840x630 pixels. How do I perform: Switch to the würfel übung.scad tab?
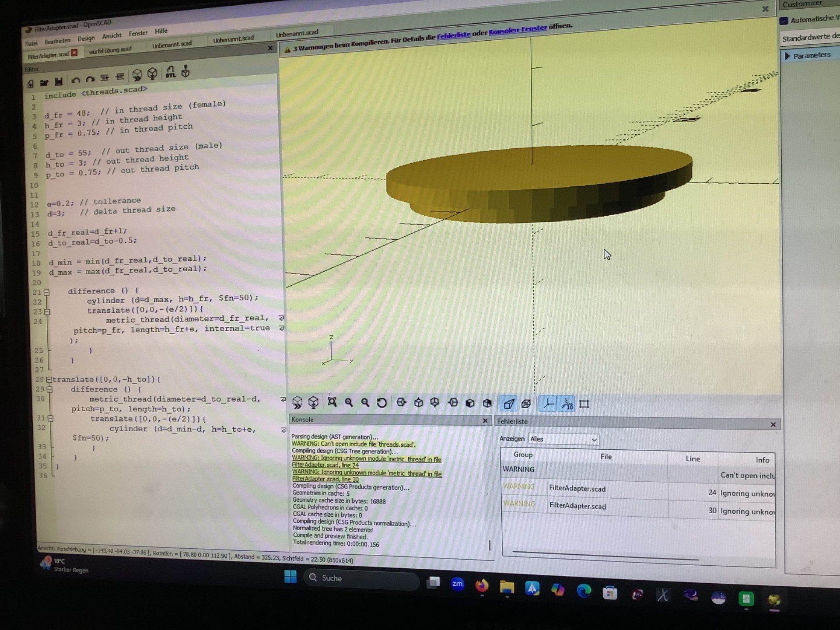pos(110,50)
